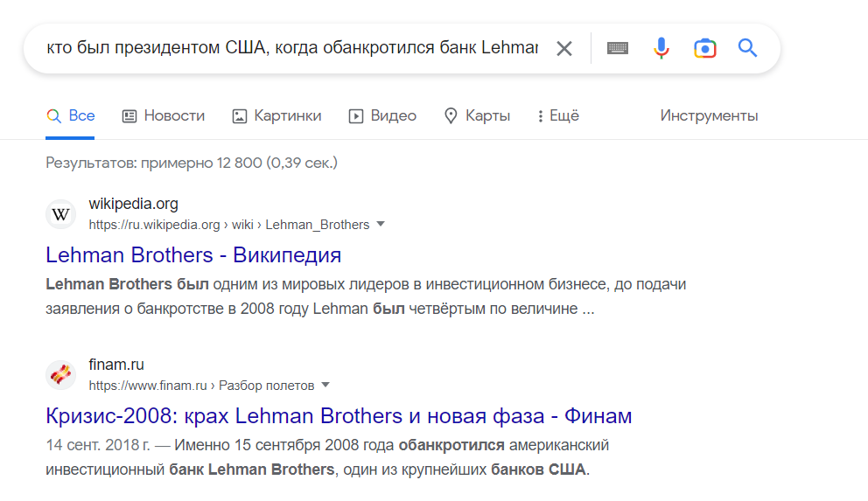The width and height of the screenshot is (868, 501).
Task: Open the Видео results tab
Action: (382, 115)
